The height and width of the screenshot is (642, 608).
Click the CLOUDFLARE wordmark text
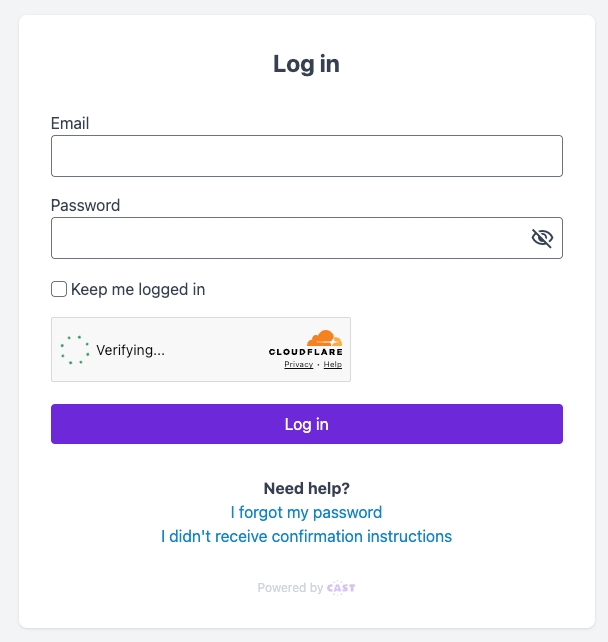point(305,352)
